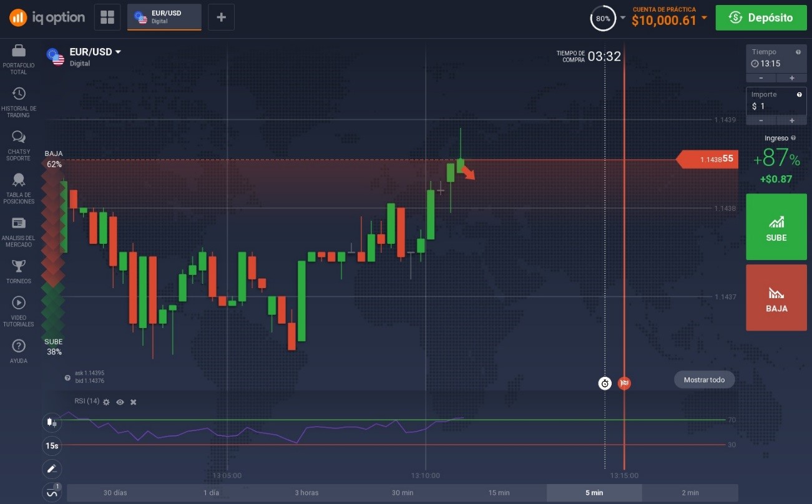Click the Importe info help icon
This screenshot has width=812, height=504.
pyautogui.click(x=799, y=95)
